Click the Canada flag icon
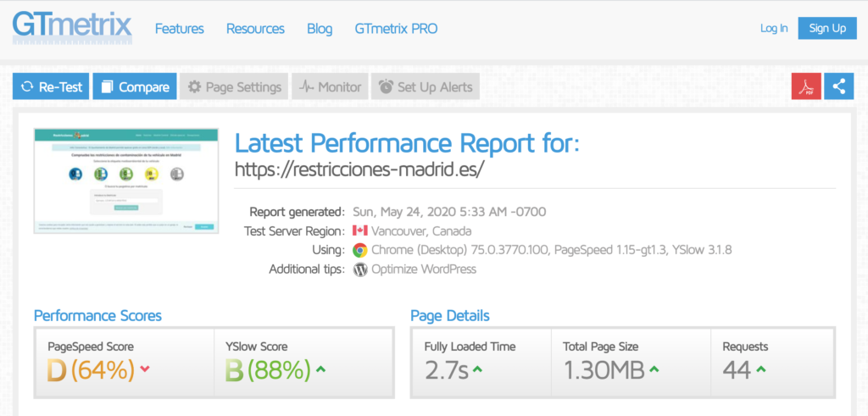The height and width of the screenshot is (416, 868). 359,230
